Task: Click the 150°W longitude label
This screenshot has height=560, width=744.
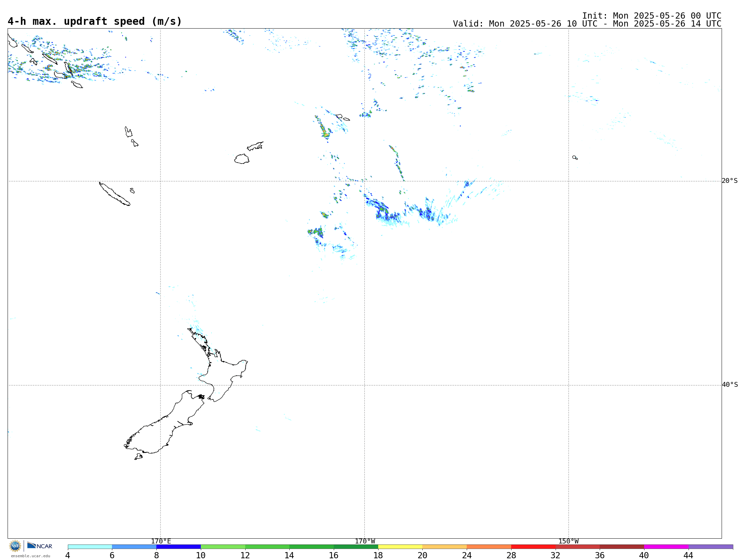Action: [569, 541]
